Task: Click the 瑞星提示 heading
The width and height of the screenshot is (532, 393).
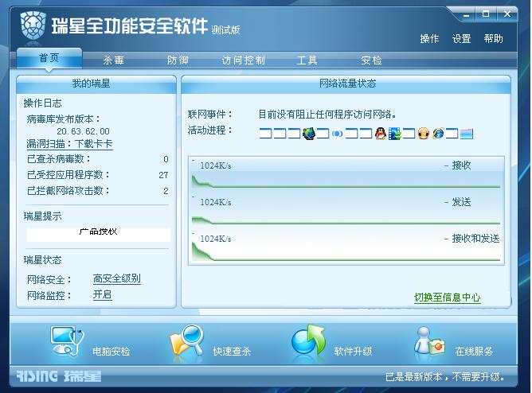Action: pos(43,216)
